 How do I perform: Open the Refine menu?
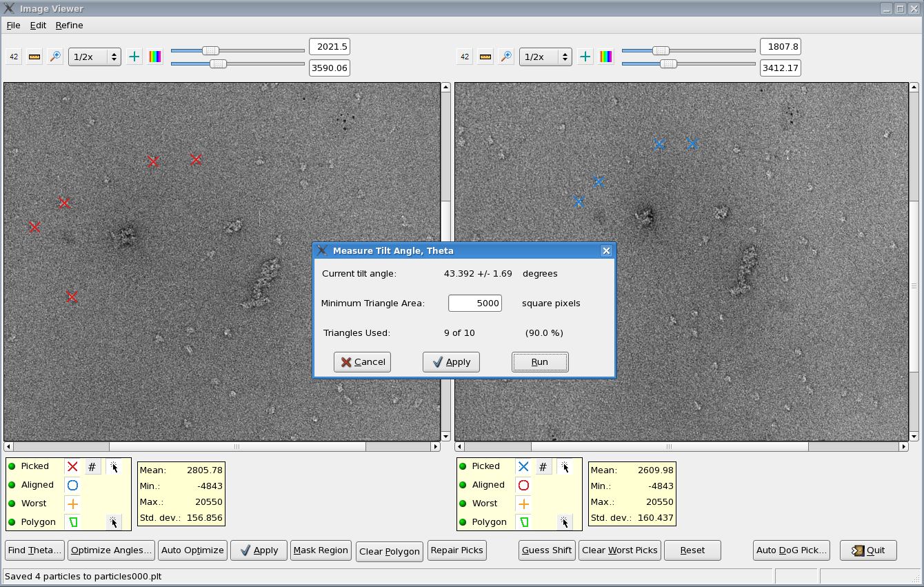pyautogui.click(x=69, y=25)
